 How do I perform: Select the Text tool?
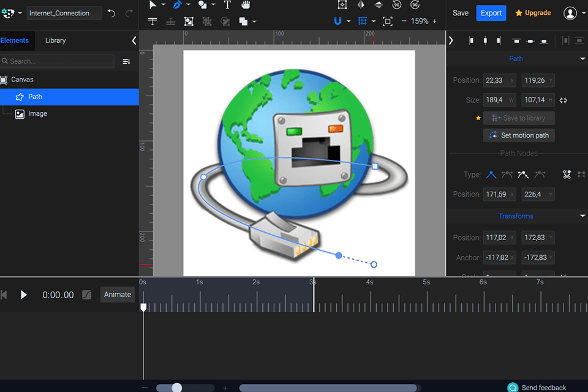pyautogui.click(x=227, y=4)
